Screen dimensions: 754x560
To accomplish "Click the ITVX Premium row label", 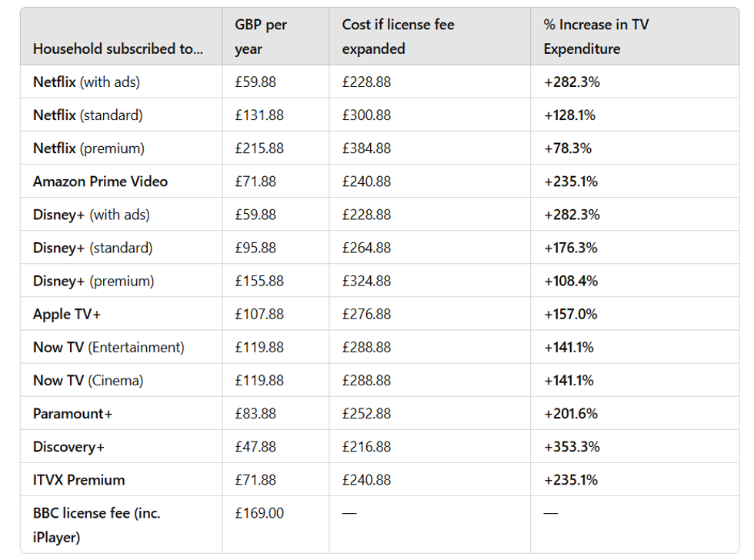I will [78, 479].
